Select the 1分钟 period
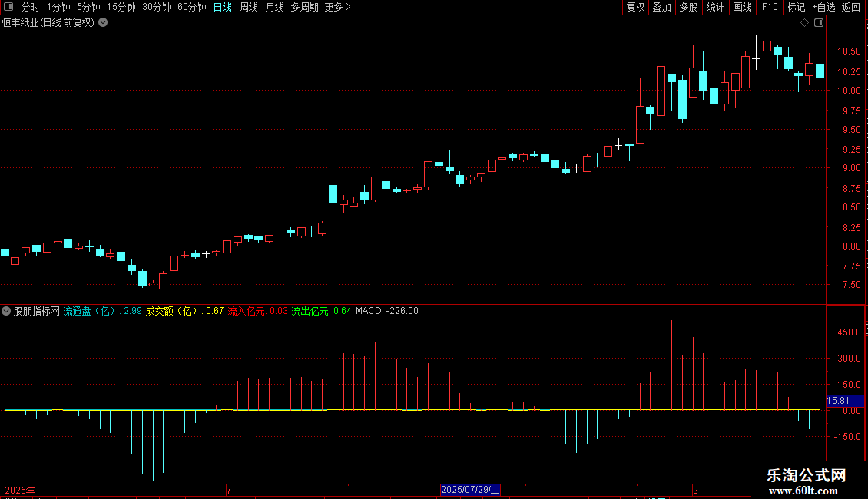Screen dimensions: 868x499 point(58,7)
